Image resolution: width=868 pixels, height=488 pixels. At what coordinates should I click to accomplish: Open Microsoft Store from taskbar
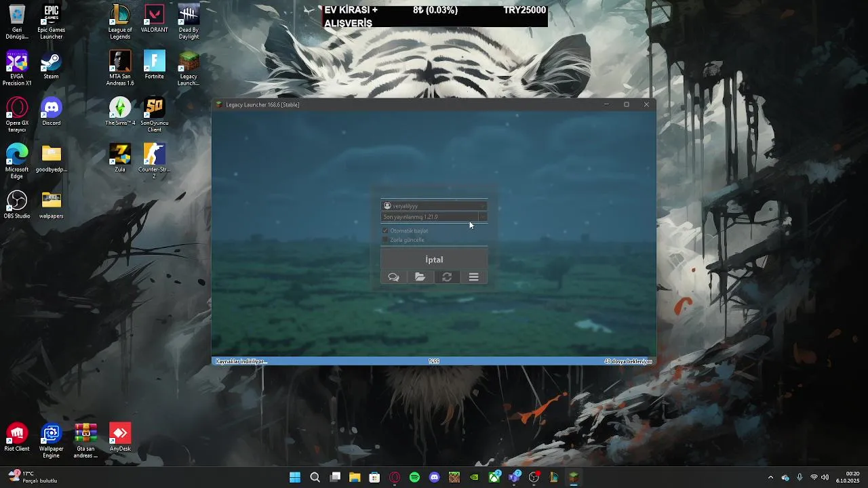point(374,477)
